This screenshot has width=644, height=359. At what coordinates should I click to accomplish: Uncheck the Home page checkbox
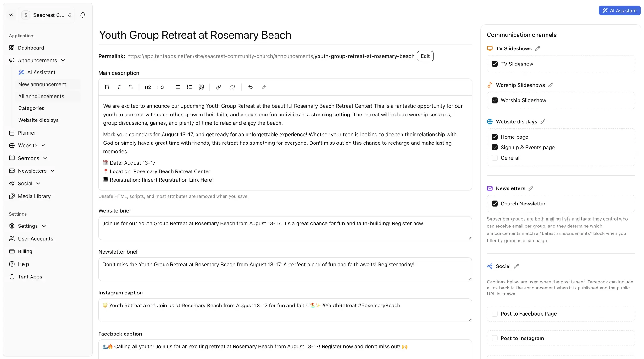coord(495,137)
